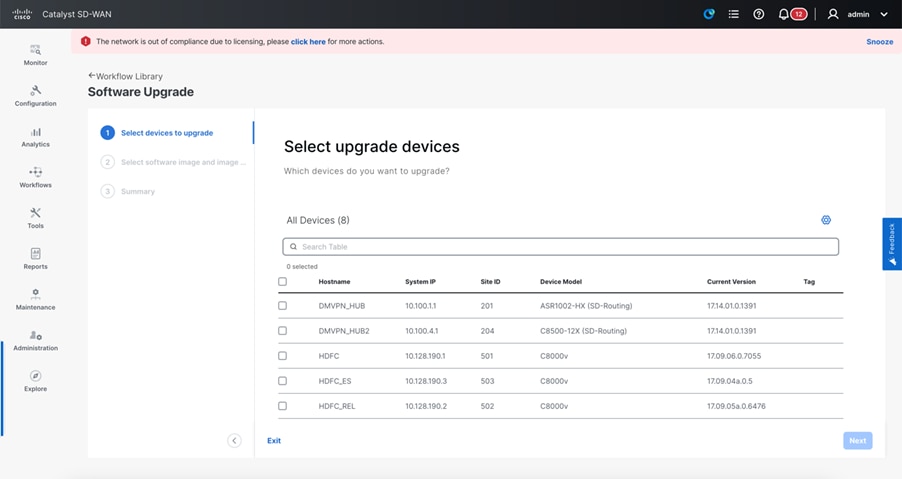
Task: Open table settings gear icon
Action: tap(825, 220)
